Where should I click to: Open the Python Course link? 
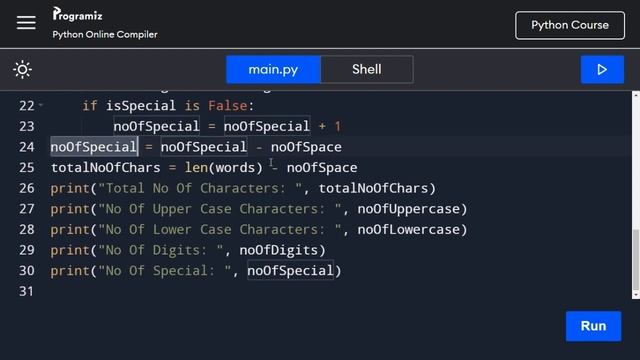click(570, 25)
